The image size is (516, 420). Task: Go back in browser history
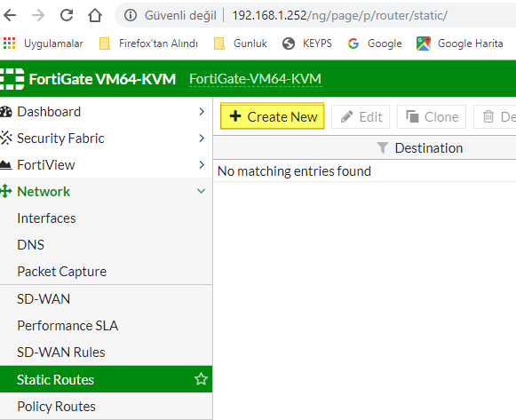[x=10, y=15]
